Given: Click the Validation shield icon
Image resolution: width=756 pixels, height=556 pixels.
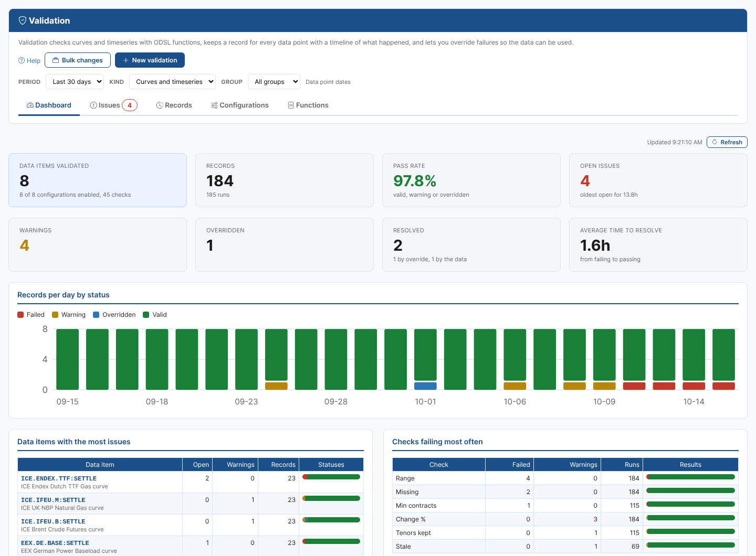Looking at the screenshot, I should tap(23, 20).
